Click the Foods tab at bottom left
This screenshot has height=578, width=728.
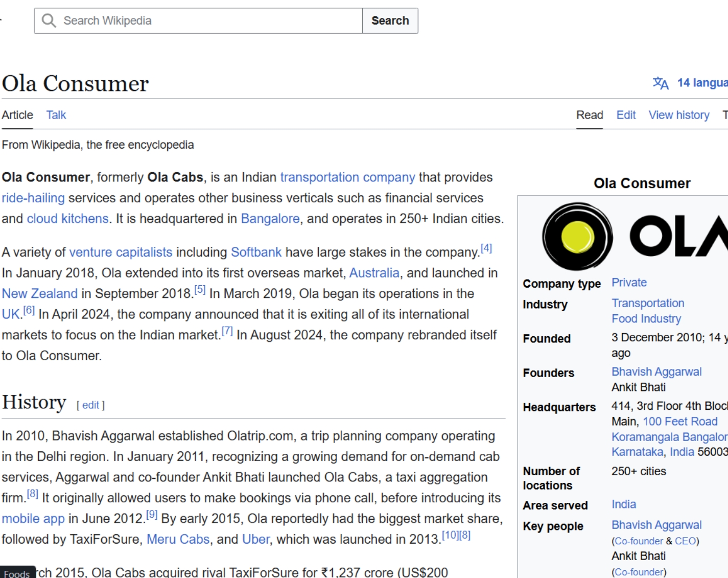point(17,573)
